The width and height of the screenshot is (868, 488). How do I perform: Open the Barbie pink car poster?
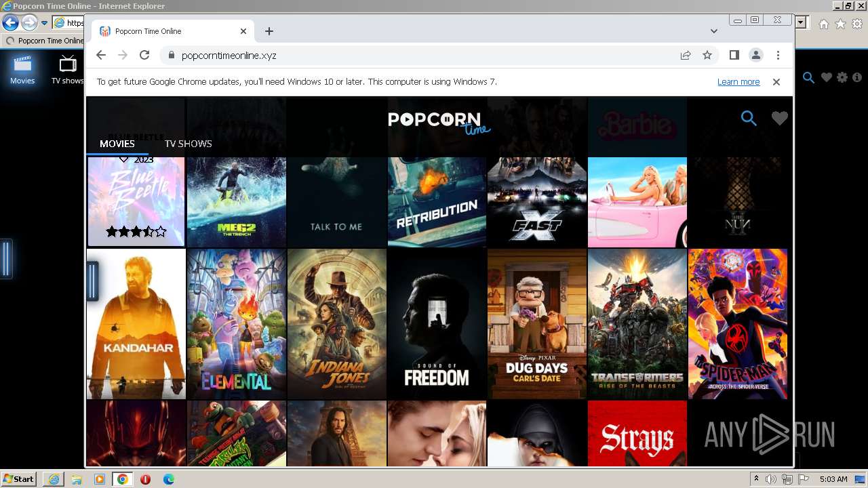637,201
